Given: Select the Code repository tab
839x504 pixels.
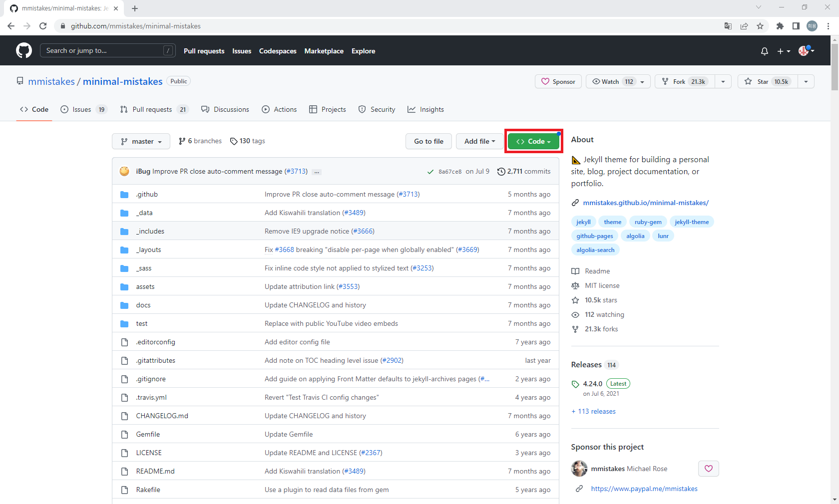Looking at the screenshot, I should coord(34,109).
